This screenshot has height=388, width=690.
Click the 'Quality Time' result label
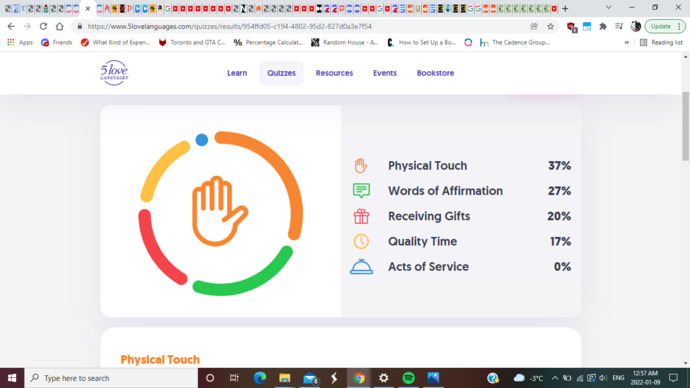(422, 241)
